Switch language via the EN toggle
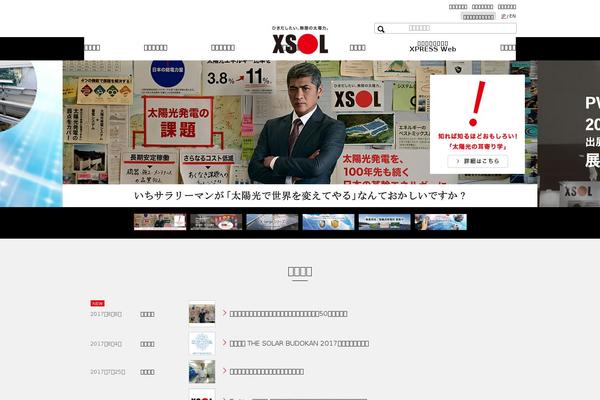 (513, 16)
